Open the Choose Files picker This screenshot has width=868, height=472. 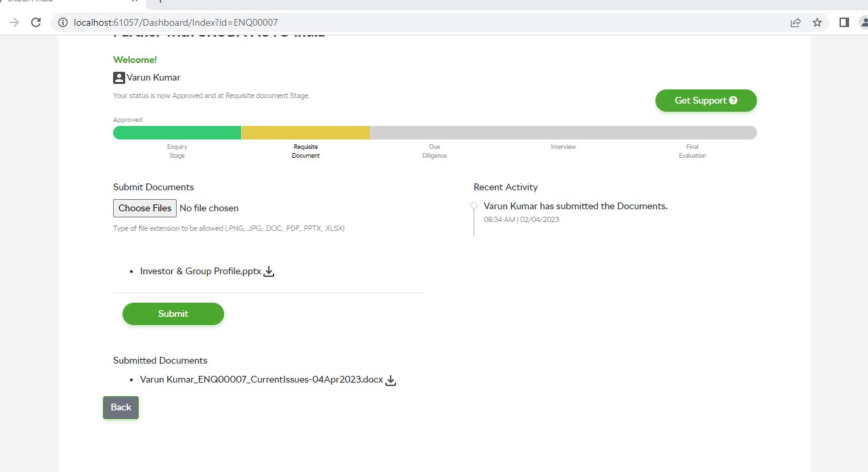(x=145, y=208)
